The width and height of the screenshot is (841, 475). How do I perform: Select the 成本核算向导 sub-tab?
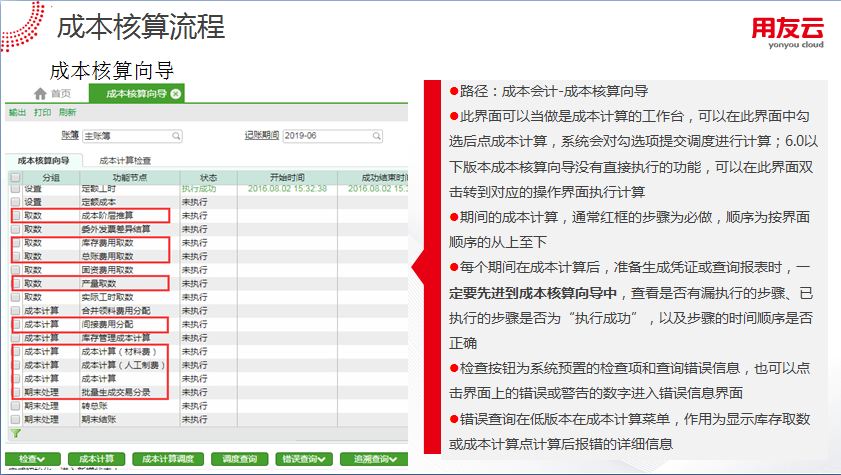[43, 160]
